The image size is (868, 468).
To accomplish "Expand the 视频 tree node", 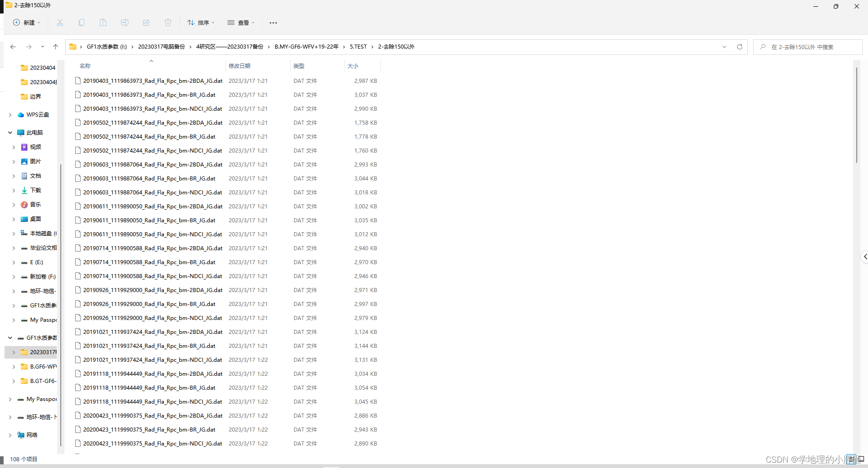I will 14,147.
